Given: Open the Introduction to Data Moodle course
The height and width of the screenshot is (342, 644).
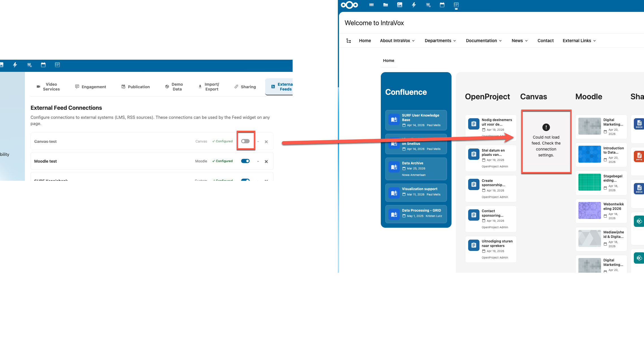Looking at the screenshot, I should (601, 155).
